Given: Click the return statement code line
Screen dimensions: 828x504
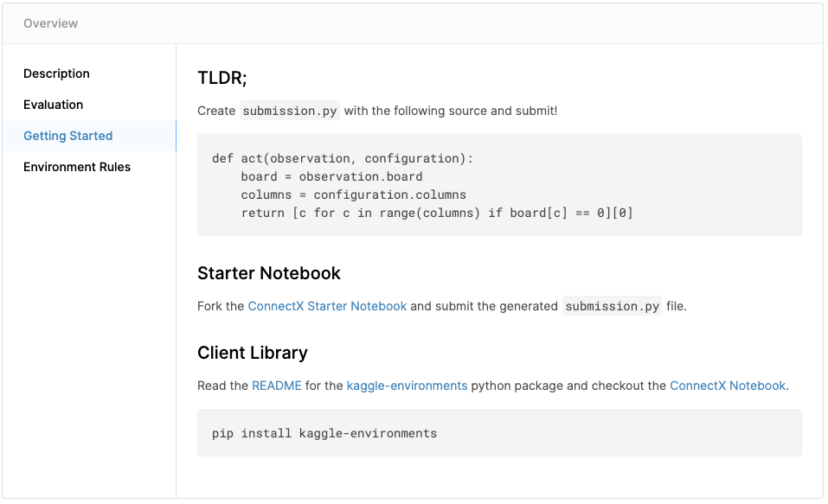Looking at the screenshot, I should tap(437, 213).
